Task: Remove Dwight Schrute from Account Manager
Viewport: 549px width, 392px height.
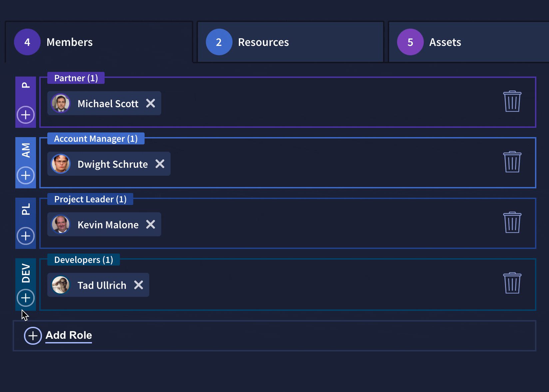Action: coord(160,164)
